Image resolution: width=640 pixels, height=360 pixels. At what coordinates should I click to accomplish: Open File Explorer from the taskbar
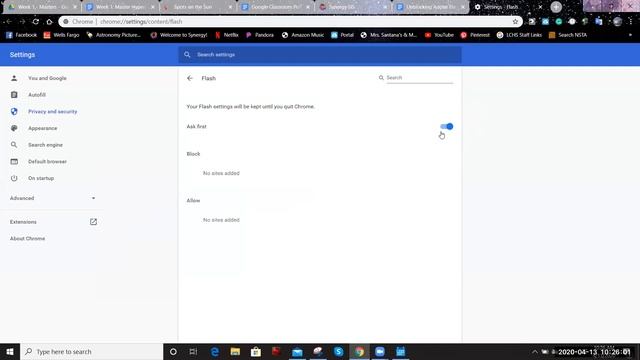click(x=235, y=351)
